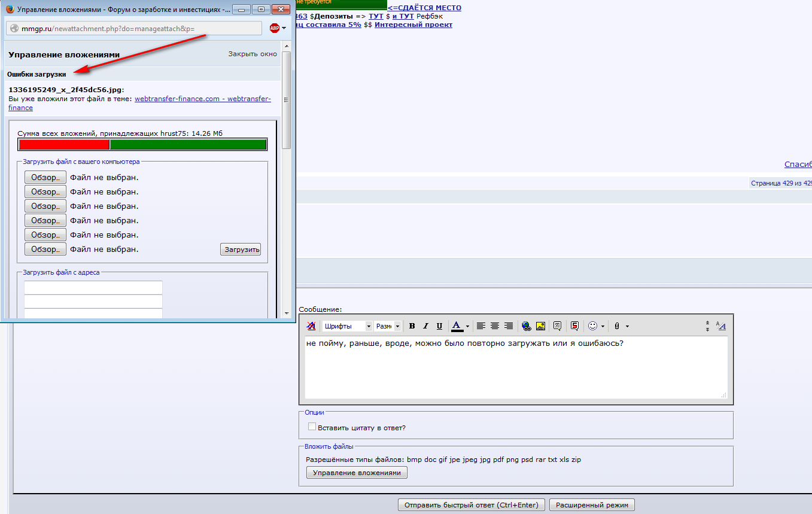Open the Шрифты font dropdown
Image resolution: width=812 pixels, height=514 pixels.
click(x=346, y=326)
